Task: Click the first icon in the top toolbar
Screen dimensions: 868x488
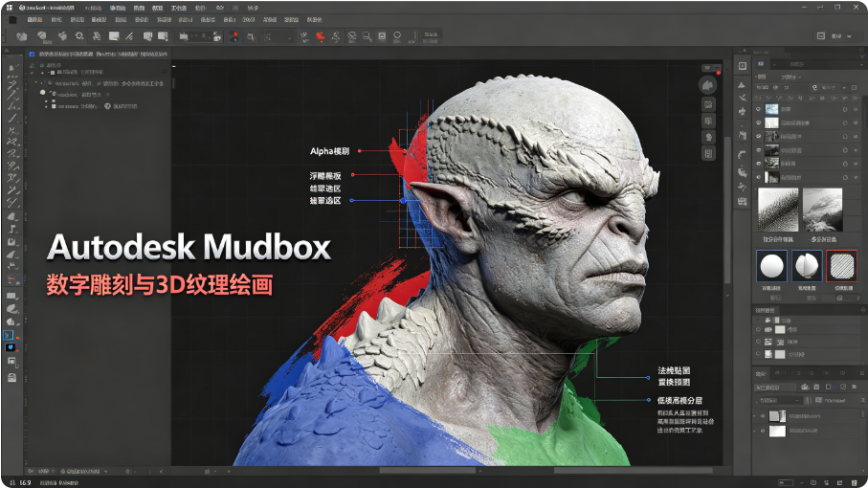Action: point(22,36)
